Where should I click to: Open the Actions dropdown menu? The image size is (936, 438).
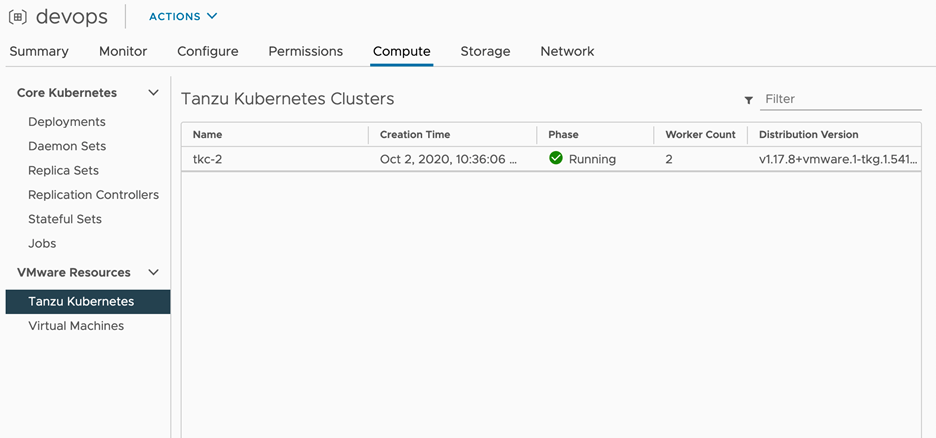click(x=183, y=17)
